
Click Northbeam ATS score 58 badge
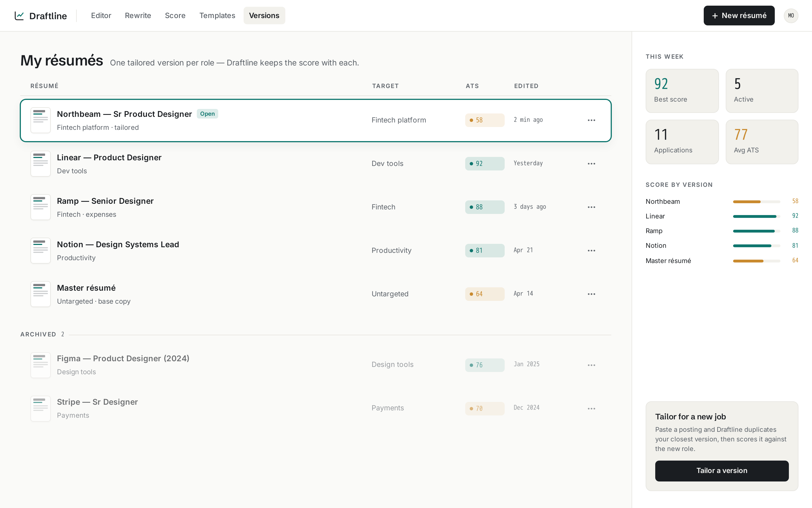coord(484,120)
